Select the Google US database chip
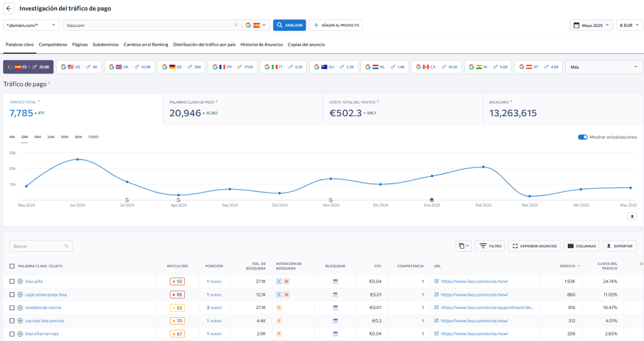 pos(79,67)
